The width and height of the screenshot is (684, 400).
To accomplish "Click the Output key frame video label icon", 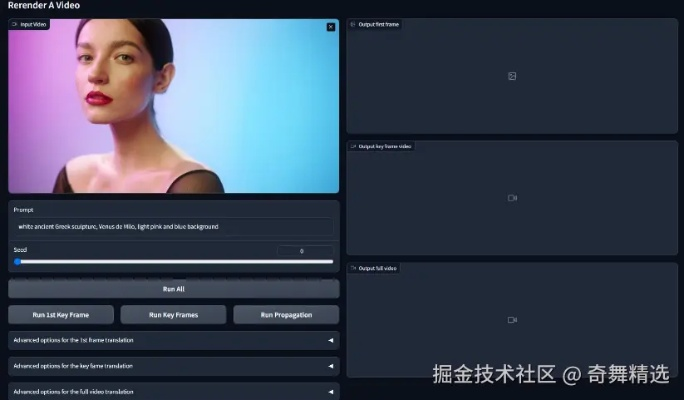I will click(x=353, y=146).
